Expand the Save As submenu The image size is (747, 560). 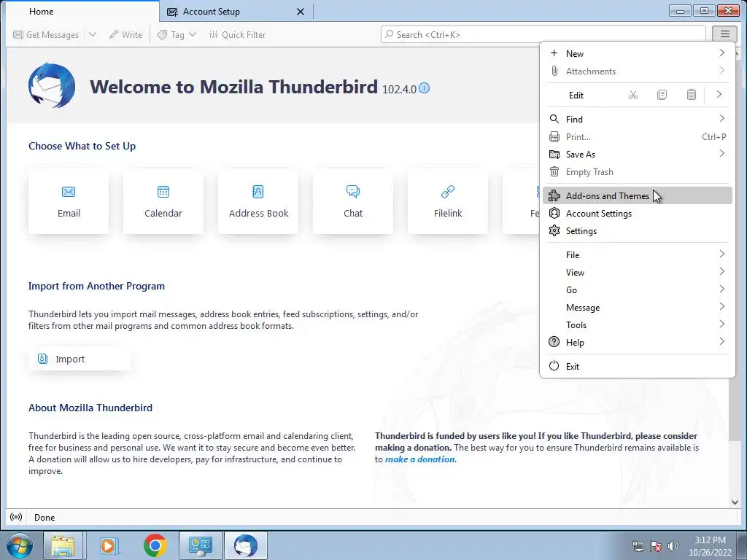[x=637, y=155]
